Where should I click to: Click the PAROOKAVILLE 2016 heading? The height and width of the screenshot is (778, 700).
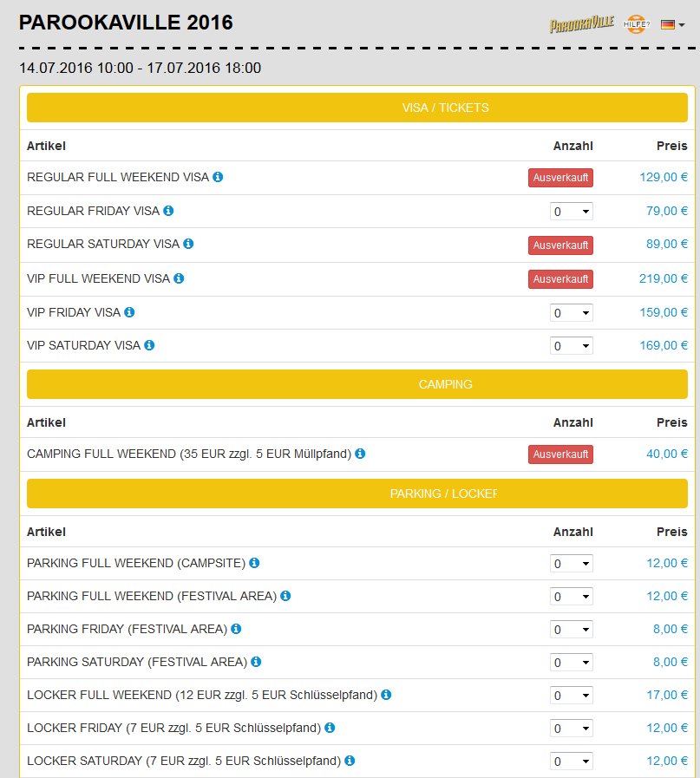(126, 23)
